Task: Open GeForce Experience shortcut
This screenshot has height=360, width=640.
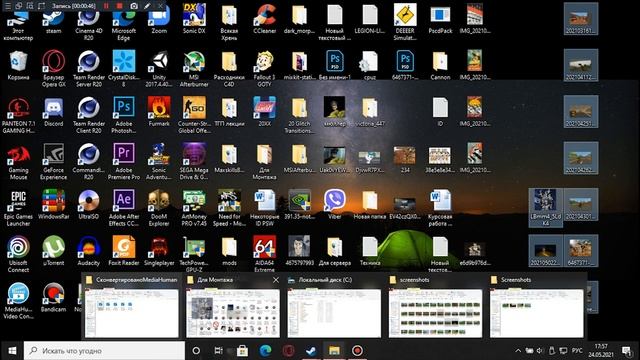Action: point(53,162)
